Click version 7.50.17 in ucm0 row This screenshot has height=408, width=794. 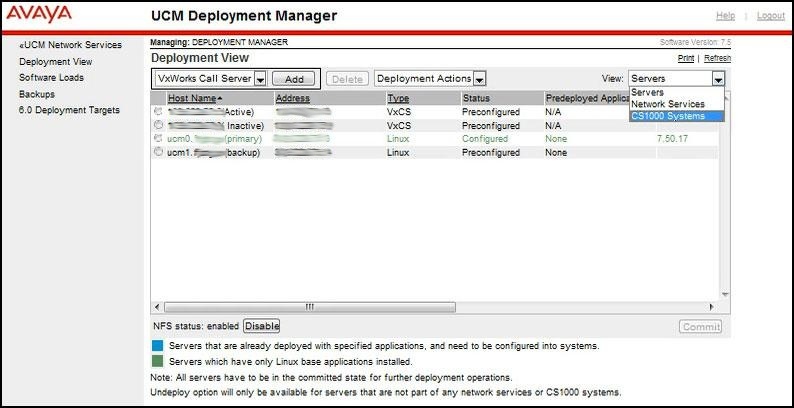tap(672, 139)
